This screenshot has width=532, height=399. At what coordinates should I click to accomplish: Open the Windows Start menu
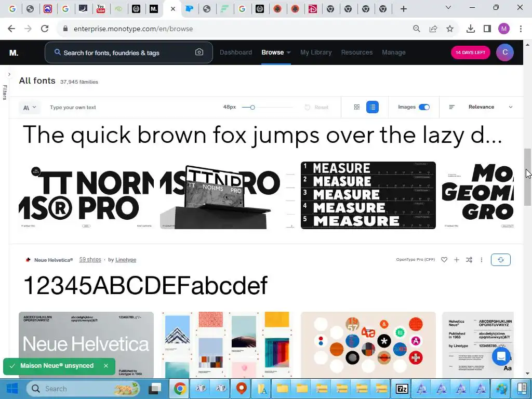tap(12, 389)
